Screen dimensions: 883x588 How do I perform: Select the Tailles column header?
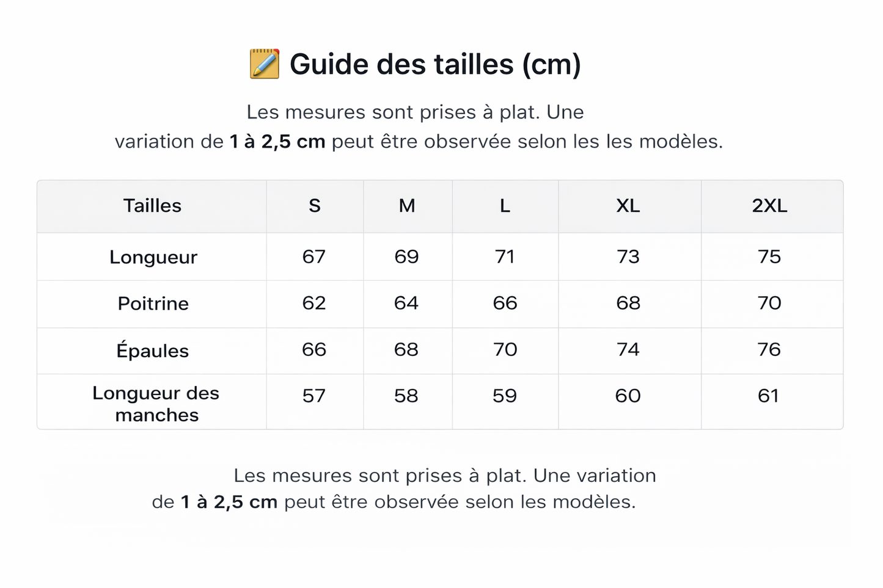coord(152,206)
